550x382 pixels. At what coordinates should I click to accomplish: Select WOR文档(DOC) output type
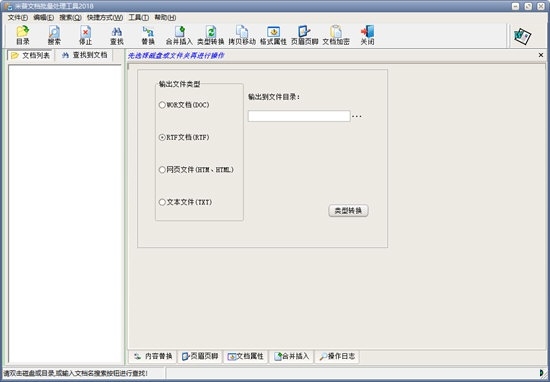[184, 105]
